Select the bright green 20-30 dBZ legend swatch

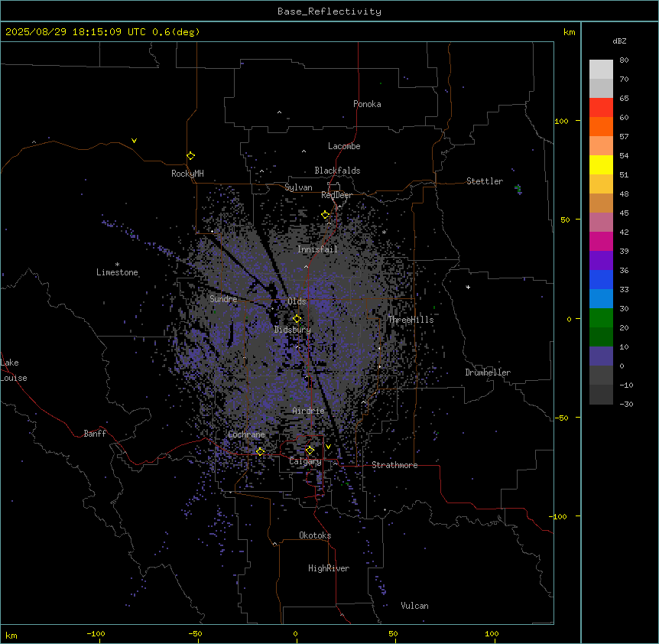point(601,318)
